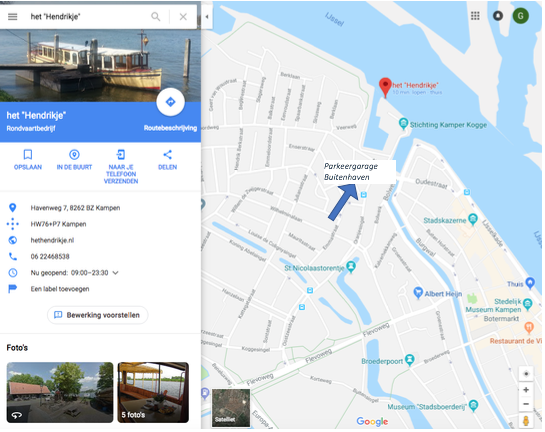The width and height of the screenshot is (545, 432).
Task: Send to phone via Naar je telefoon verzenden
Action: click(121, 166)
